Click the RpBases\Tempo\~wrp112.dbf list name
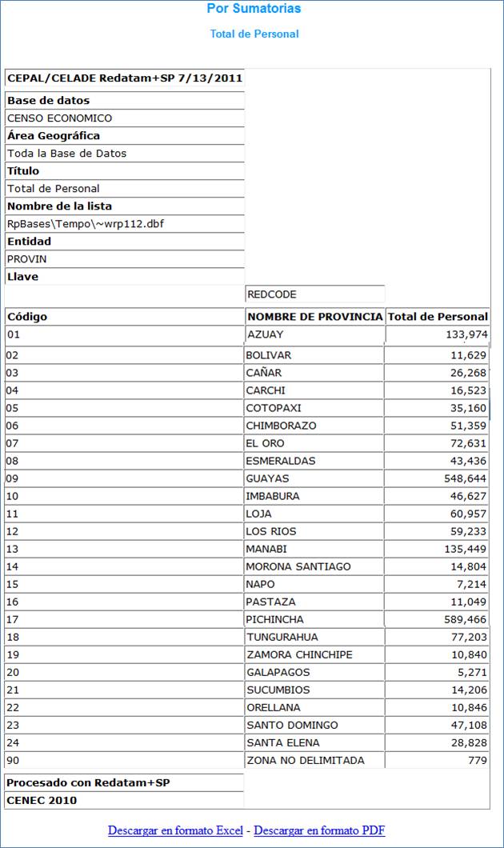 pyautogui.click(x=86, y=224)
